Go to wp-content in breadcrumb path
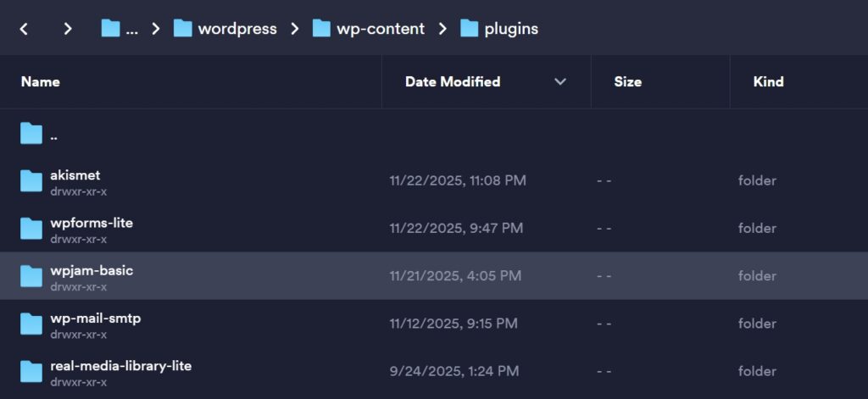The height and width of the screenshot is (399, 868). point(381,29)
